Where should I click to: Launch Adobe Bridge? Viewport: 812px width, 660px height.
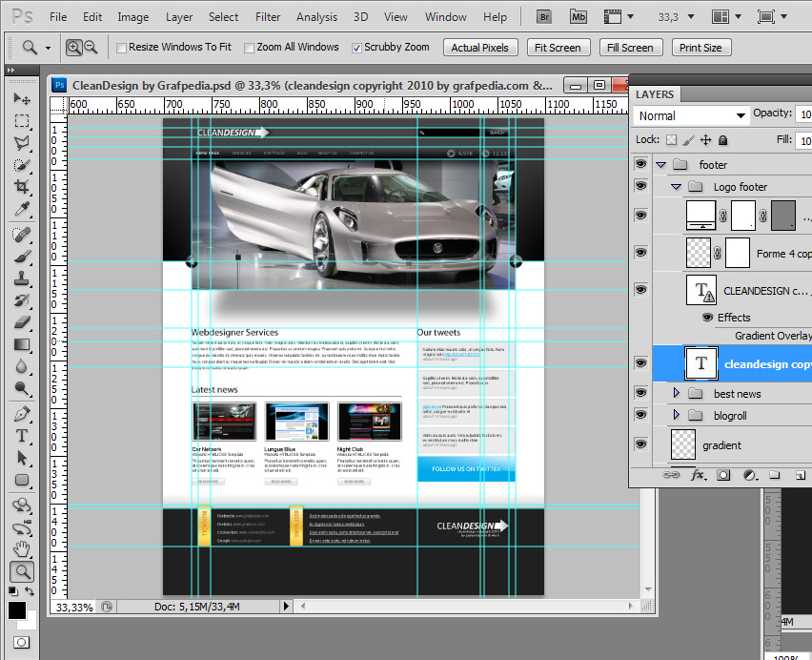pyautogui.click(x=544, y=17)
